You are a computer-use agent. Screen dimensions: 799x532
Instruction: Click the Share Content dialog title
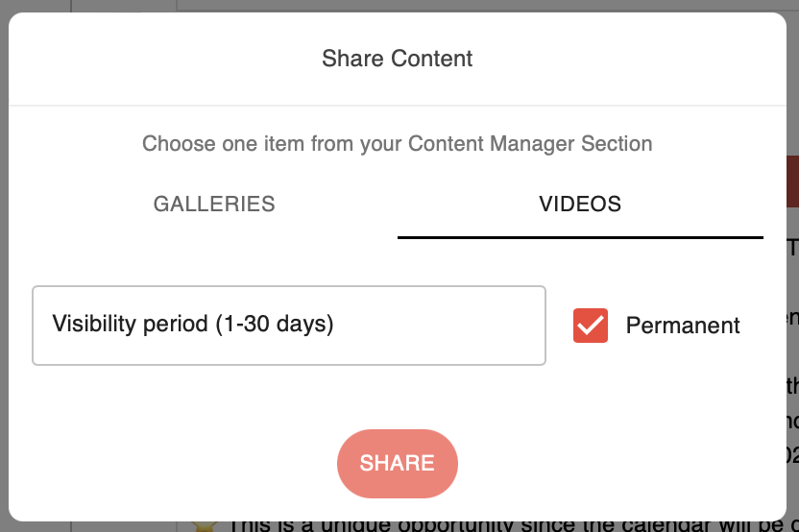click(x=398, y=59)
